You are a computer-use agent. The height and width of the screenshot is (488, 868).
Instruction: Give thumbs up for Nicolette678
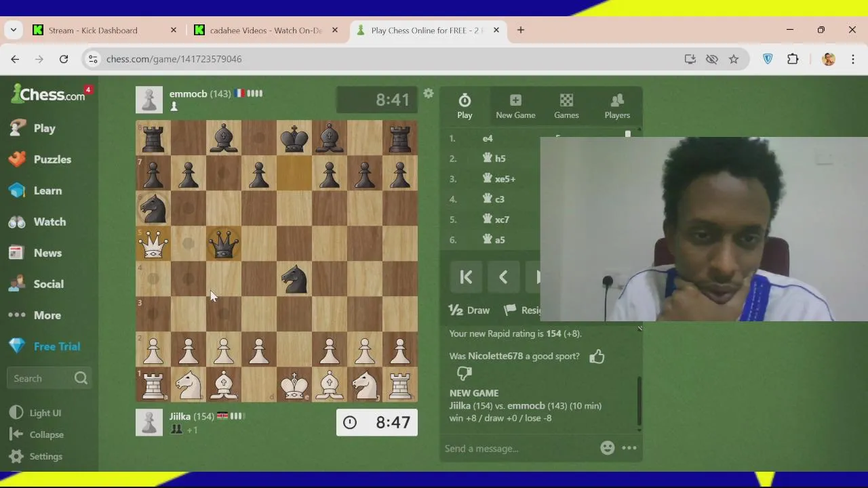click(597, 357)
